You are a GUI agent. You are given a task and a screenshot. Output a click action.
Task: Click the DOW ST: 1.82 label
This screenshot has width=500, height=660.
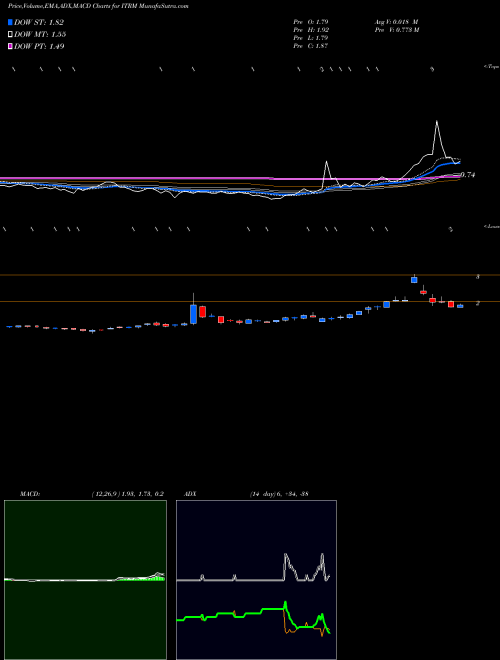[x=39, y=22]
